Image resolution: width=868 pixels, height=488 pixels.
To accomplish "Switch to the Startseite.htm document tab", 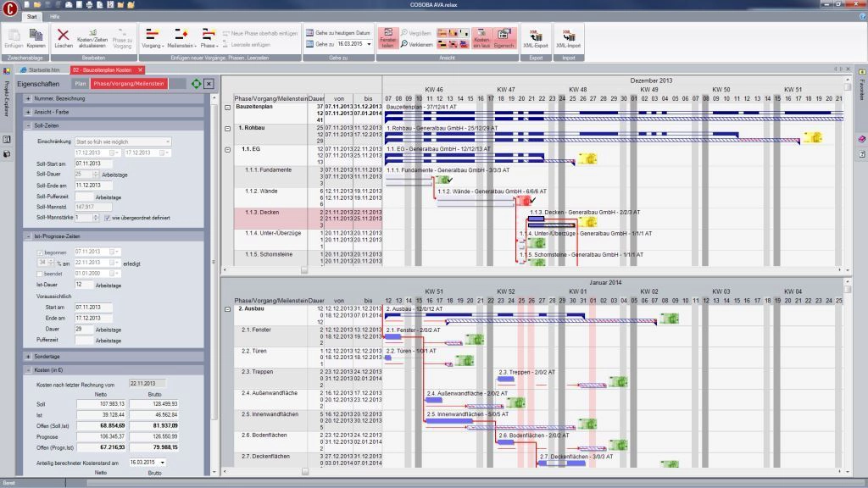I will 43,69.
